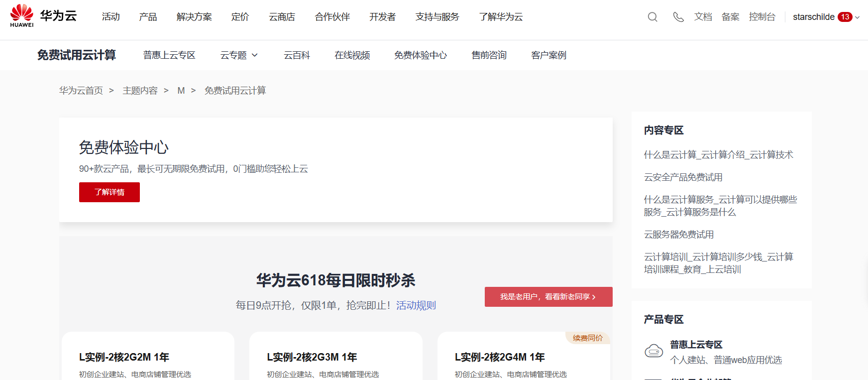Select the L实例-2核2G4M 1年 card
Viewport: 868px width, 380px height.
click(524, 357)
